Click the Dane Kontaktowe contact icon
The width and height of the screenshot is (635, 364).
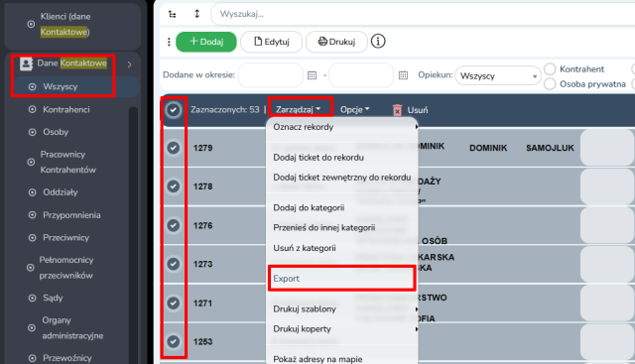[27, 63]
